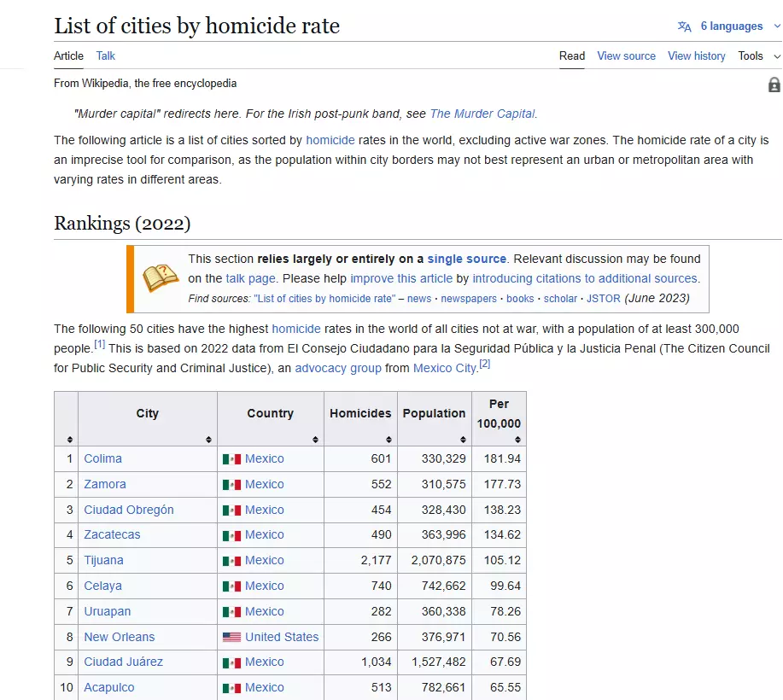The image size is (783, 700).
Task: Click the single source link
Action: 466,259
